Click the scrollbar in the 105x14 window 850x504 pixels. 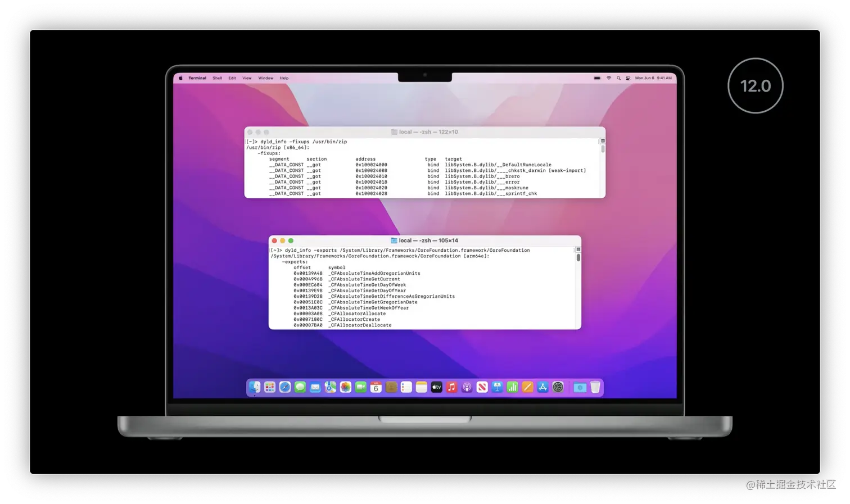(578, 257)
